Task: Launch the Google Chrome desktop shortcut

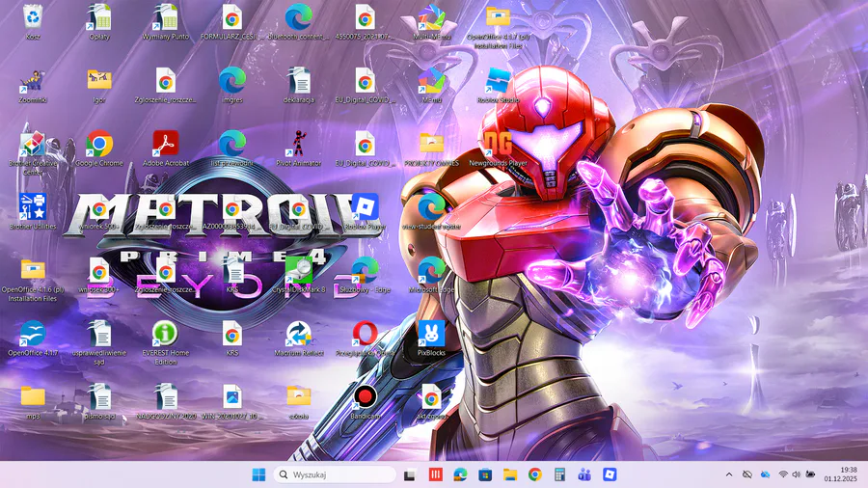Action: pos(99,144)
